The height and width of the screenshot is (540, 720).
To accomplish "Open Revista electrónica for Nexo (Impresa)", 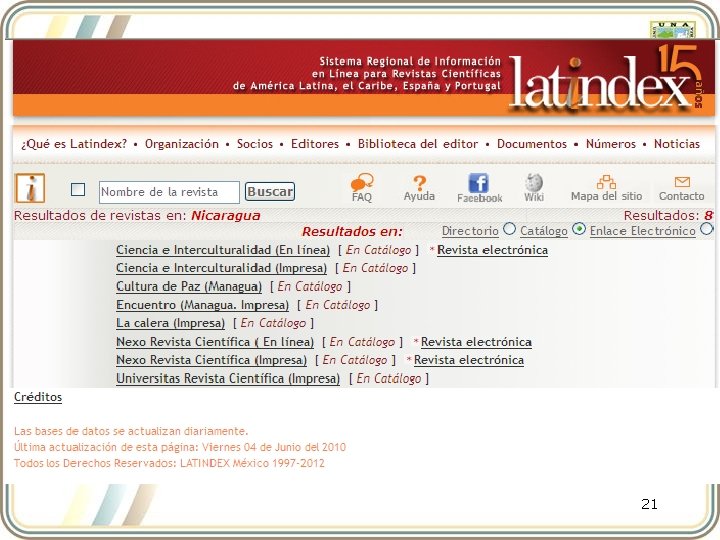I will click(469, 360).
